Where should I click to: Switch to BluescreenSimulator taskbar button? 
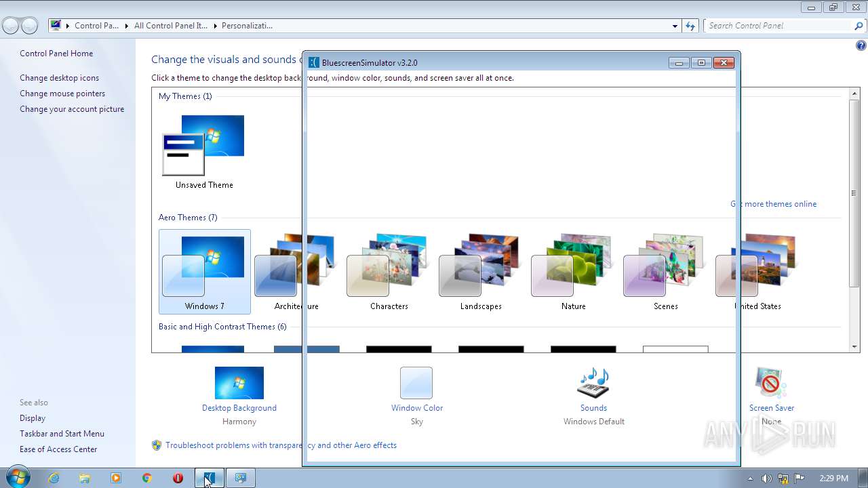[x=209, y=478]
